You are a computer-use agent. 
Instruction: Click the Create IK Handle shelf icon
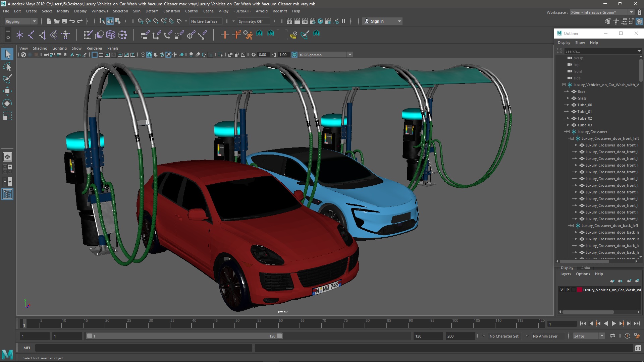pos(43,35)
